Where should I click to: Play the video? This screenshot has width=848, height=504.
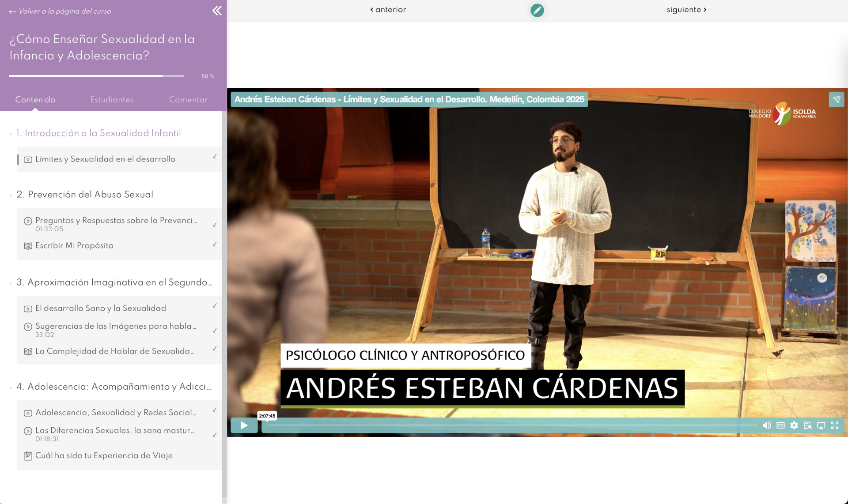coord(244,425)
